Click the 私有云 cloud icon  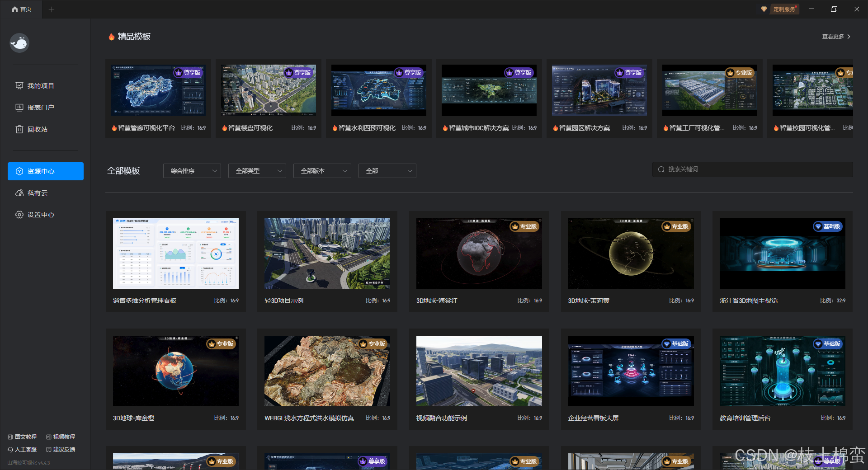click(x=19, y=193)
